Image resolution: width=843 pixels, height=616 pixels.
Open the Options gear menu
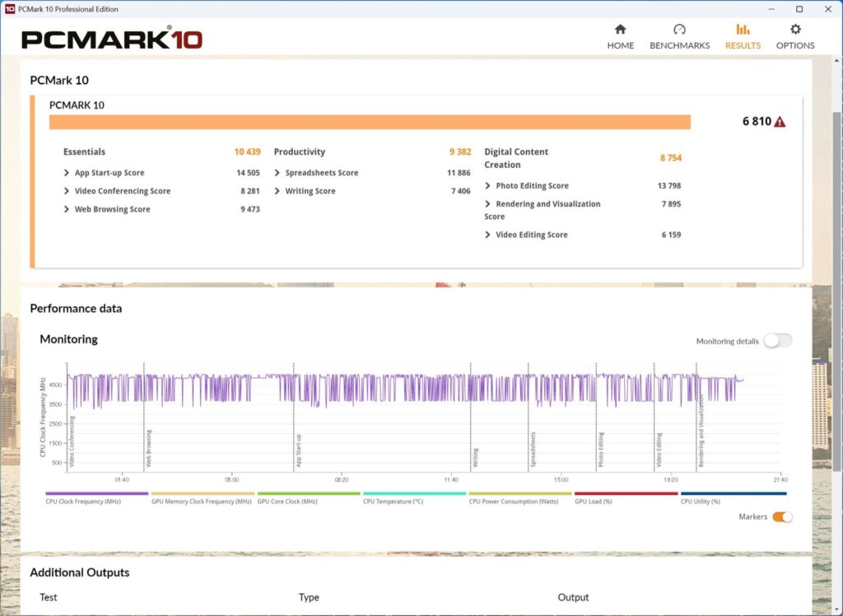point(795,37)
